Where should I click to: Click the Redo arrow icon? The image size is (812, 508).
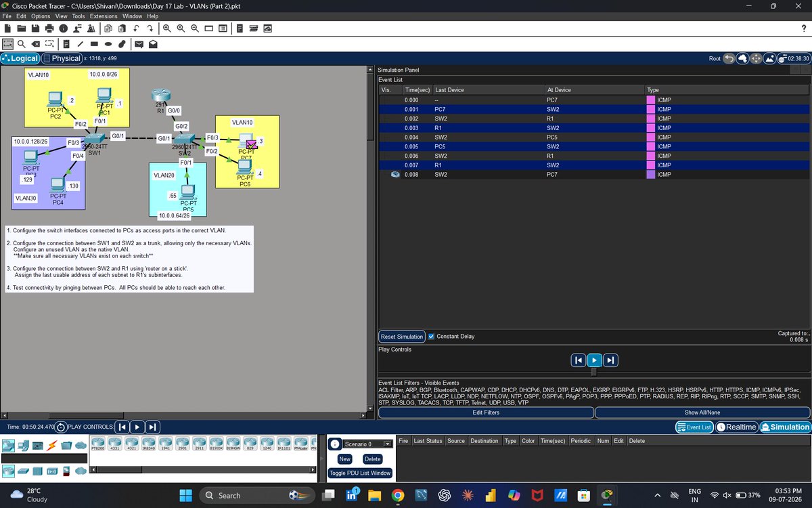tap(150, 28)
